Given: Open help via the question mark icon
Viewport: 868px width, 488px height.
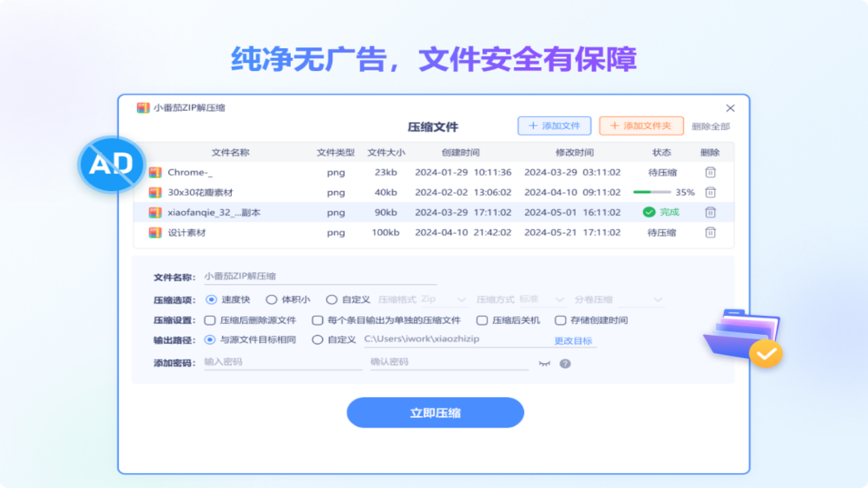Looking at the screenshot, I should pos(565,363).
